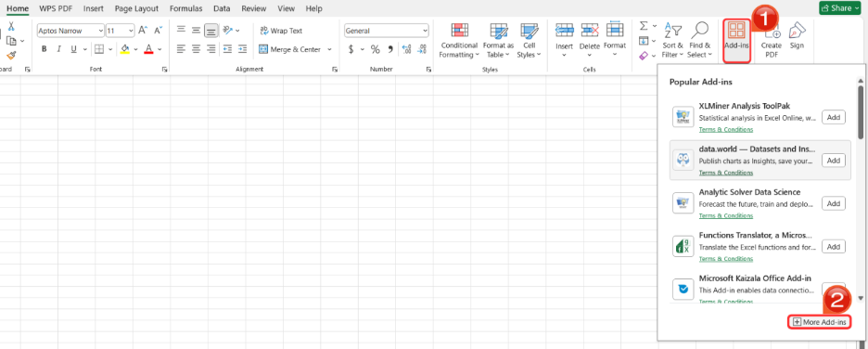868x349 pixels.
Task: Click the Insert cells icon
Action: point(564,30)
